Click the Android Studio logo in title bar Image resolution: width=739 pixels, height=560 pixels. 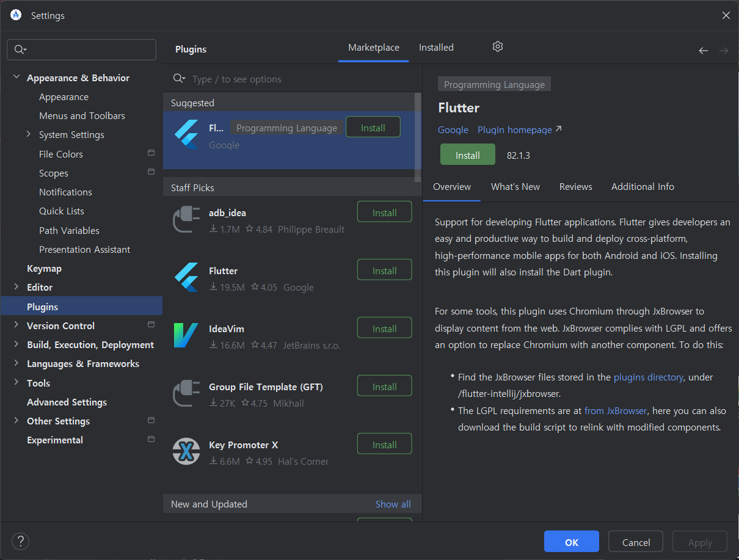click(16, 15)
